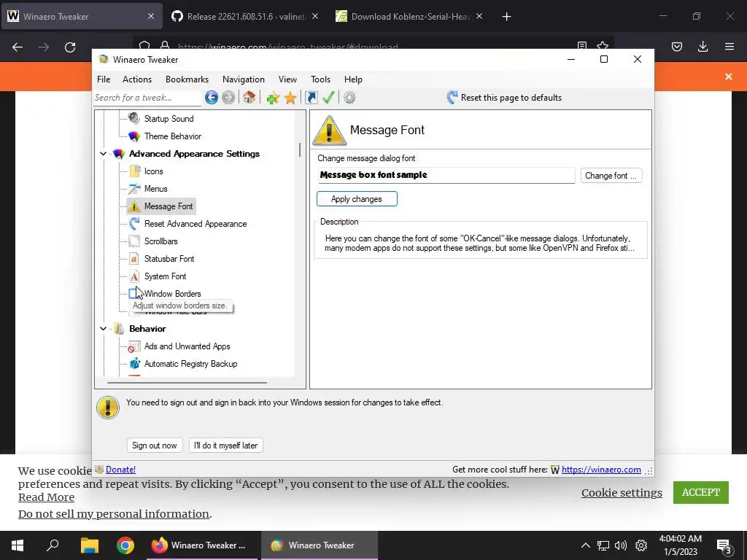Open the Bookmarks menu
747x560 pixels.
tap(187, 79)
